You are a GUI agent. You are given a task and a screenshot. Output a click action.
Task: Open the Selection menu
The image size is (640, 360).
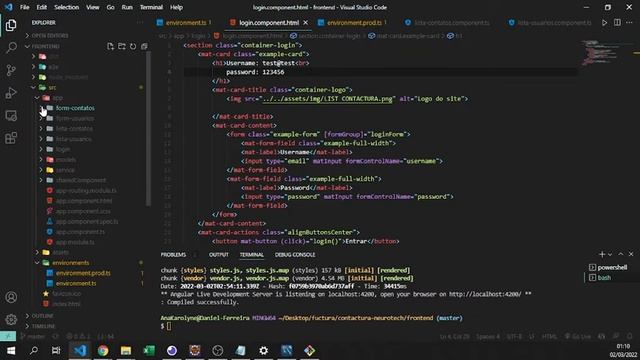pos(67,7)
